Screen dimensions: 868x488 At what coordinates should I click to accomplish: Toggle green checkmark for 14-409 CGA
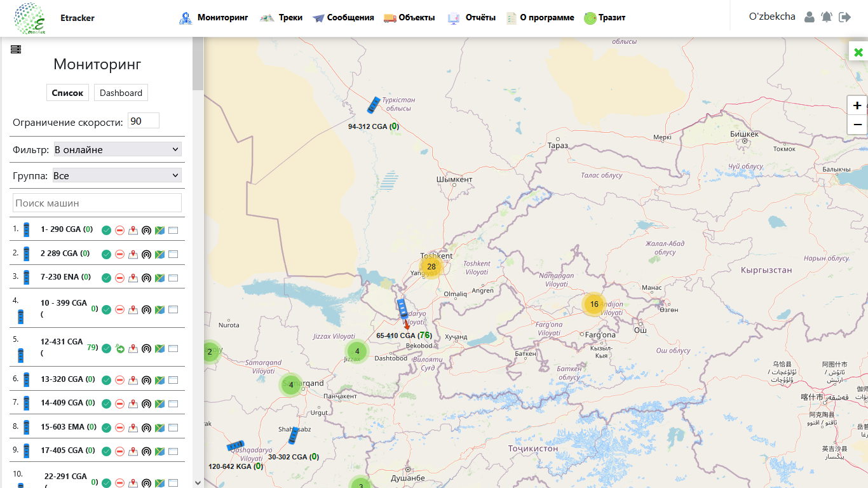(x=106, y=403)
